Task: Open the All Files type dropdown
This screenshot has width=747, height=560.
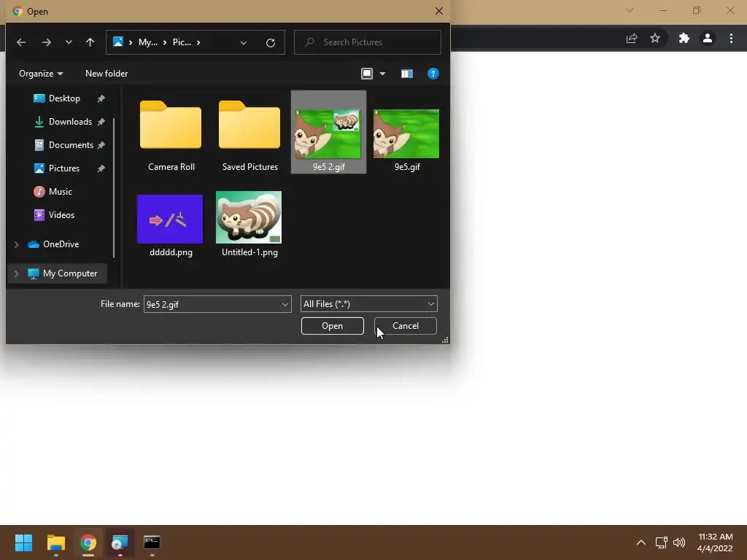Action: pos(368,304)
